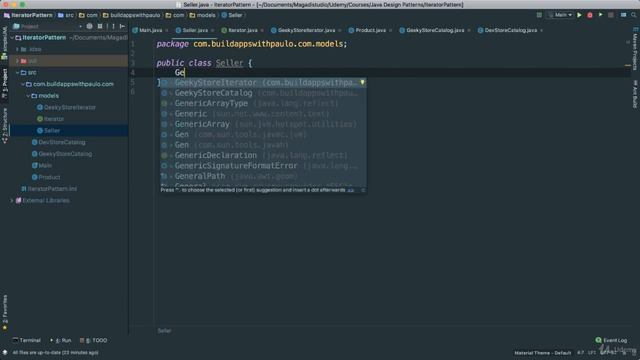Open the TODO tool window
This screenshot has width=640, height=360.
[93, 340]
